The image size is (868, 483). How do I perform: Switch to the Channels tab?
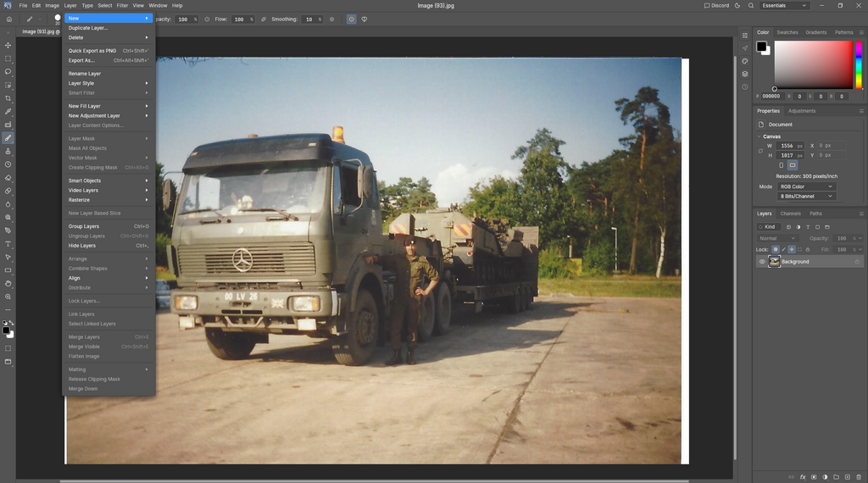tap(790, 214)
